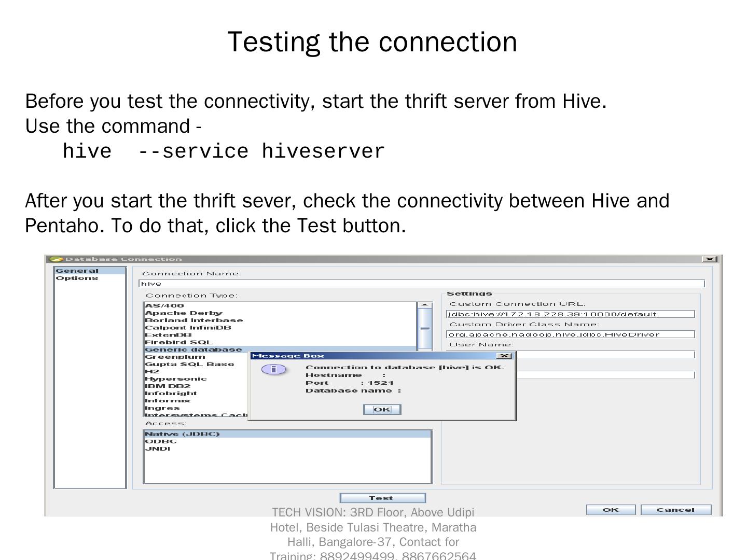Select General in the left panel
Image resolution: width=747 pixels, height=560 pixels.
(x=77, y=271)
